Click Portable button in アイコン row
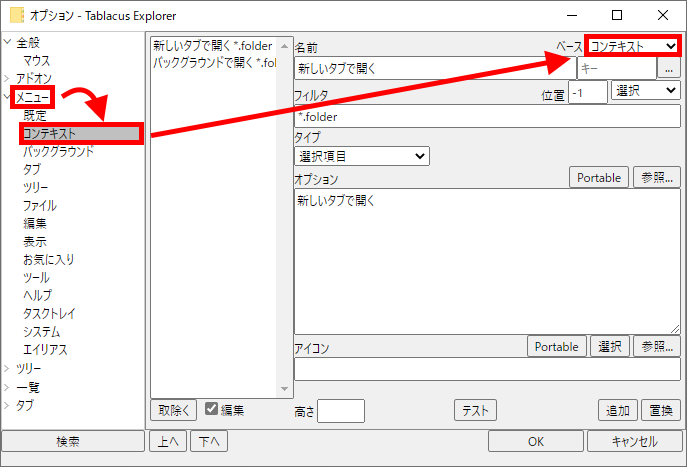This screenshot has height=467, width=687. click(x=556, y=347)
